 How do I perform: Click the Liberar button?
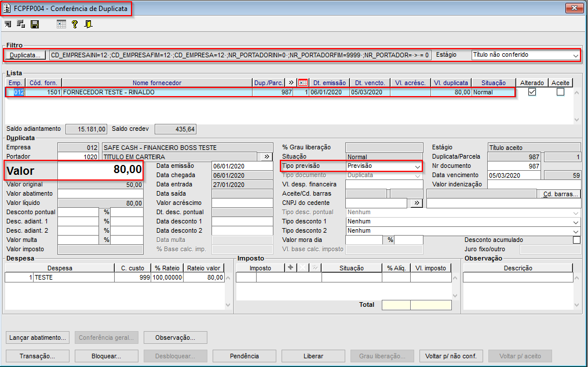[313, 356]
